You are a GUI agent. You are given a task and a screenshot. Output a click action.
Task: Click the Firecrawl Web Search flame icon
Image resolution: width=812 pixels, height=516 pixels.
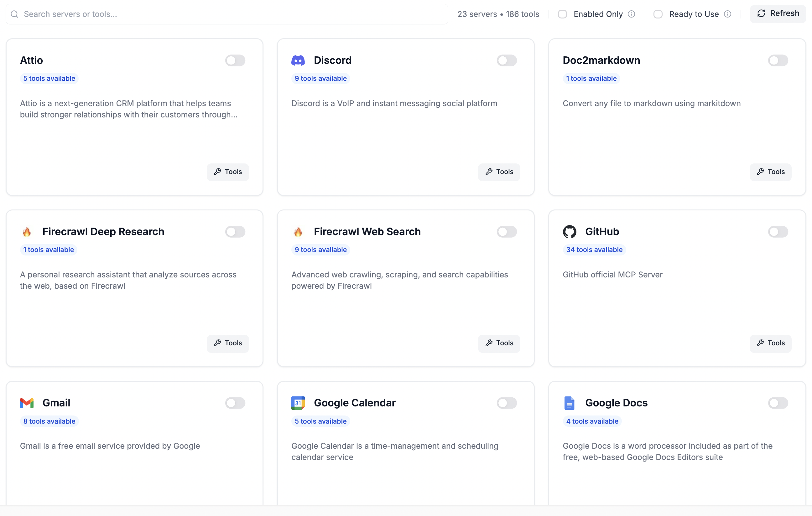[298, 232]
